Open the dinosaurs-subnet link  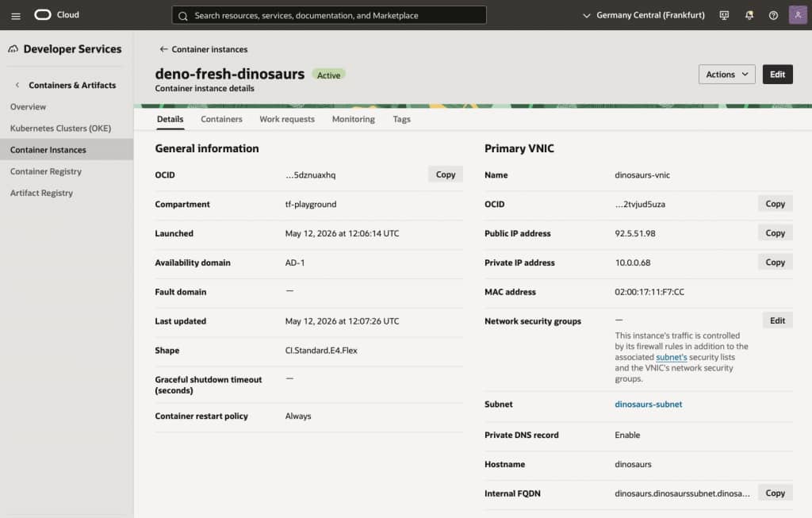(649, 404)
